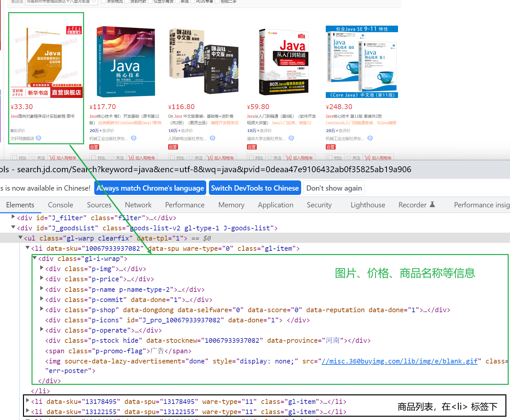Screen dimensions: 510x420
Task: Open the Memory tab
Action: (x=232, y=205)
